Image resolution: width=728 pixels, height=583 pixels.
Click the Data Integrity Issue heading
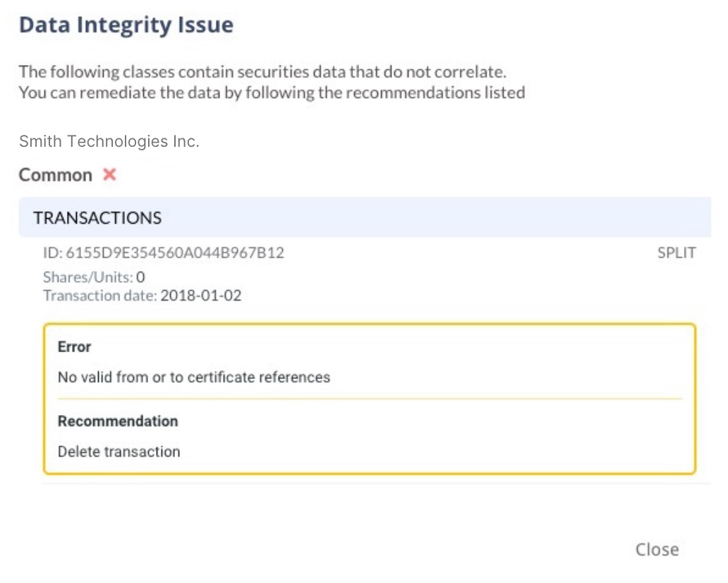(126, 25)
